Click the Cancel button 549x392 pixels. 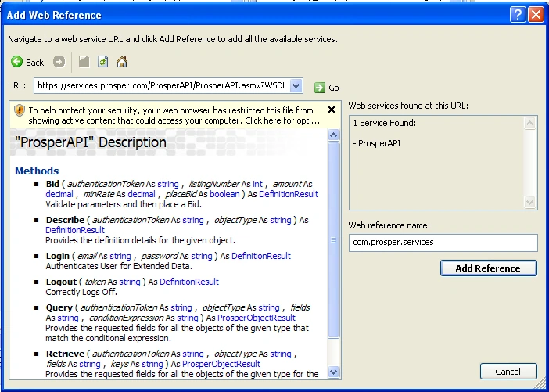tap(508, 372)
